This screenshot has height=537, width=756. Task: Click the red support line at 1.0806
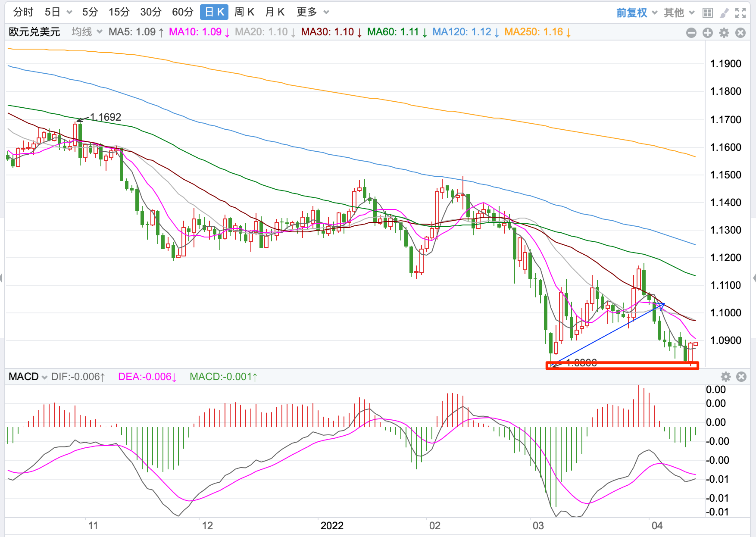pyautogui.click(x=622, y=365)
